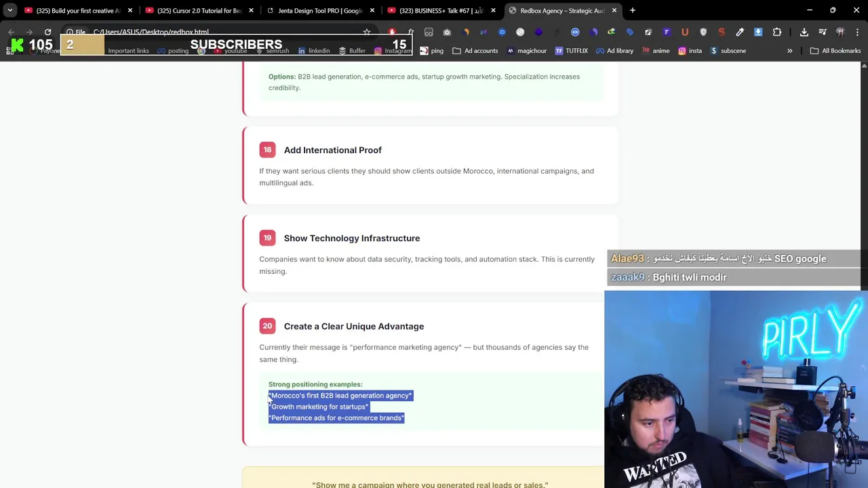Image resolution: width=868 pixels, height=488 pixels.
Task: Click the orange U extension icon
Action: [685, 32]
